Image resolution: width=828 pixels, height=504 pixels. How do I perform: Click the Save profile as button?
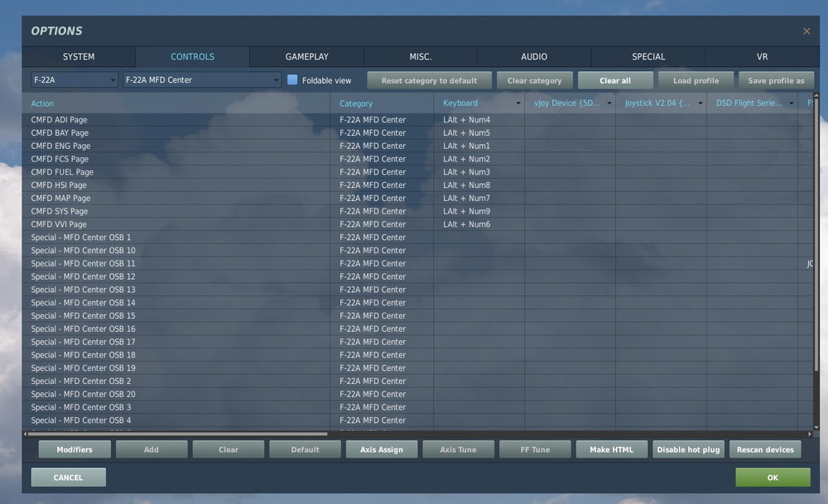click(777, 81)
